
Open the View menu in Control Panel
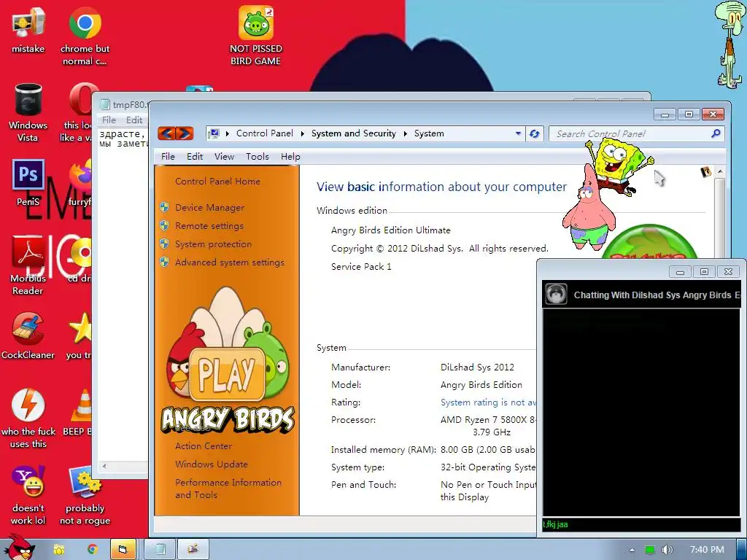coord(224,157)
